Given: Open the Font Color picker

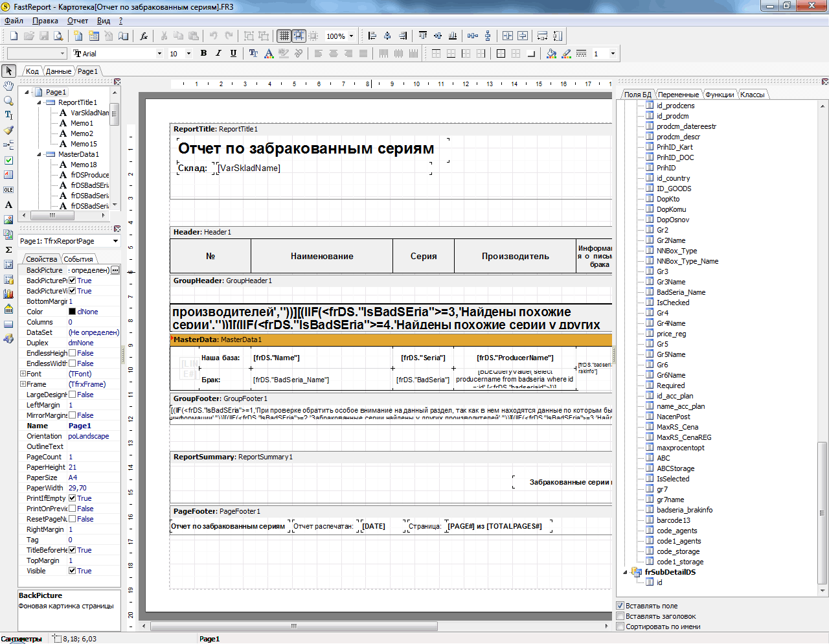Looking at the screenshot, I should click(269, 53).
